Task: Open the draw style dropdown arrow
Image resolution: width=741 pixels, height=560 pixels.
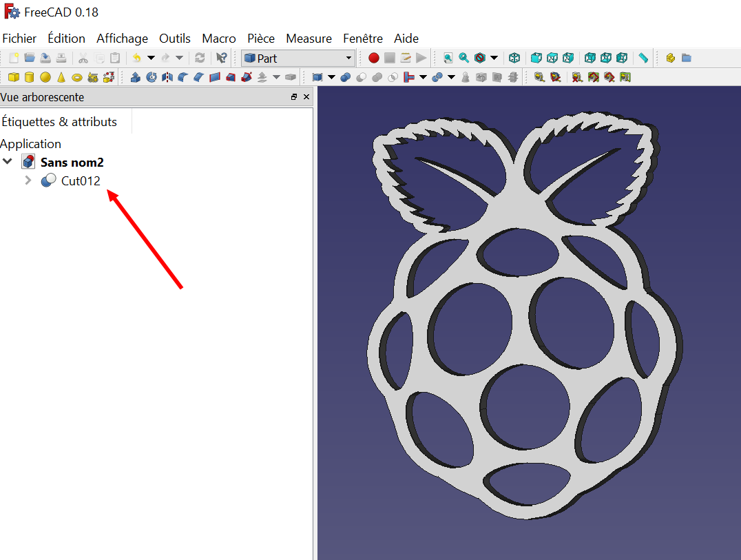Action: click(x=494, y=58)
